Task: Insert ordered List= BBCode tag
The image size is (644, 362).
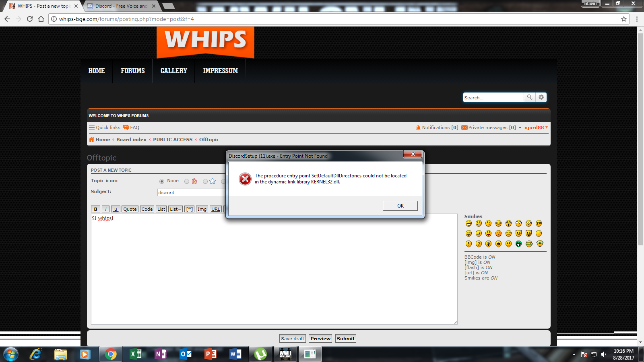Action: pyautogui.click(x=175, y=209)
